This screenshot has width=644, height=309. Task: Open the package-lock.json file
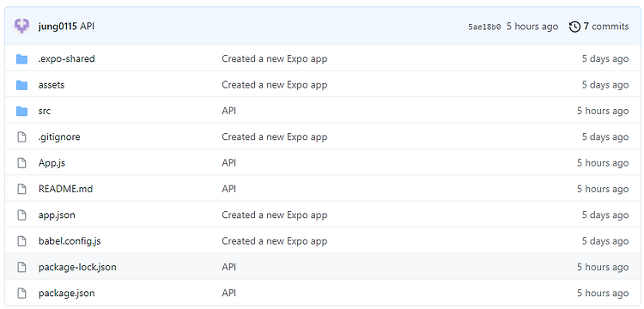[77, 267]
